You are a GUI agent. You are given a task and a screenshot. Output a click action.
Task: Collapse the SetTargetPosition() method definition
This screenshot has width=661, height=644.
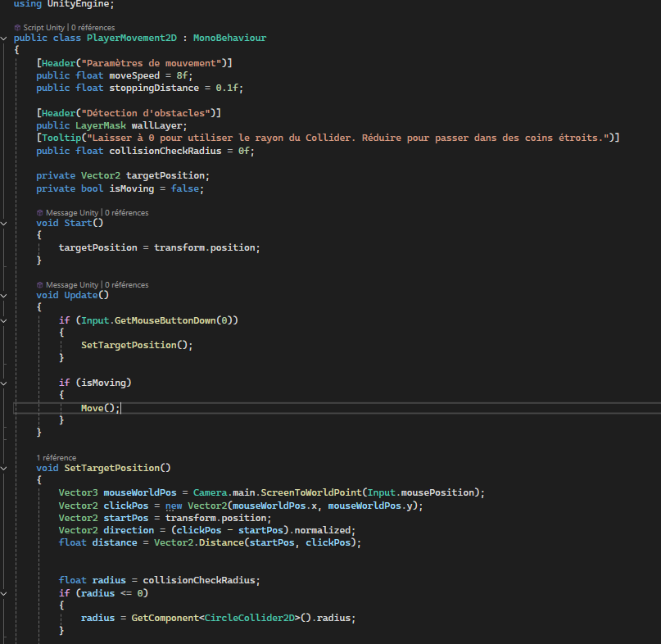(4, 468)
